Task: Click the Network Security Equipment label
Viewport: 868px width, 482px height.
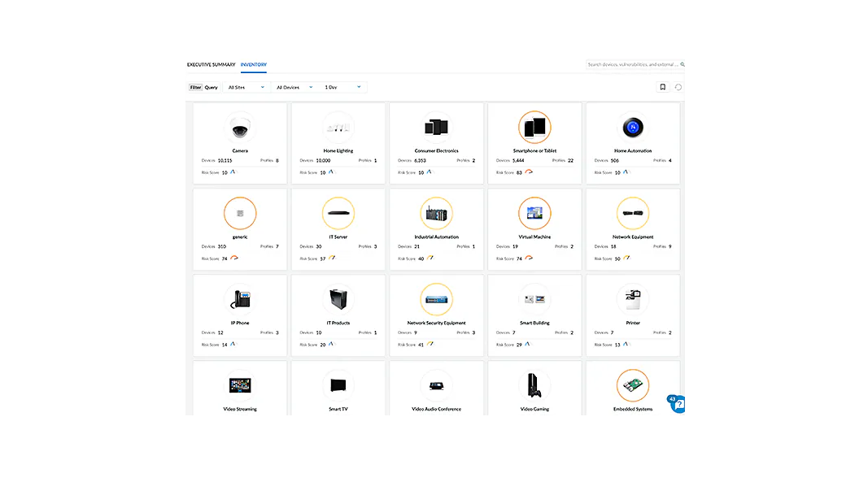Action: (436, 323)
